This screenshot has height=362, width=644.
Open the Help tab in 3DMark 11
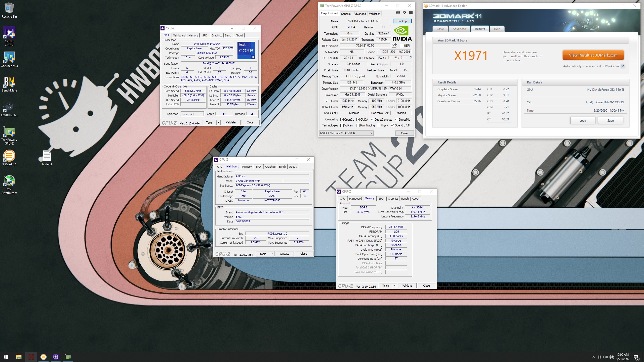(x=497, y=29)
